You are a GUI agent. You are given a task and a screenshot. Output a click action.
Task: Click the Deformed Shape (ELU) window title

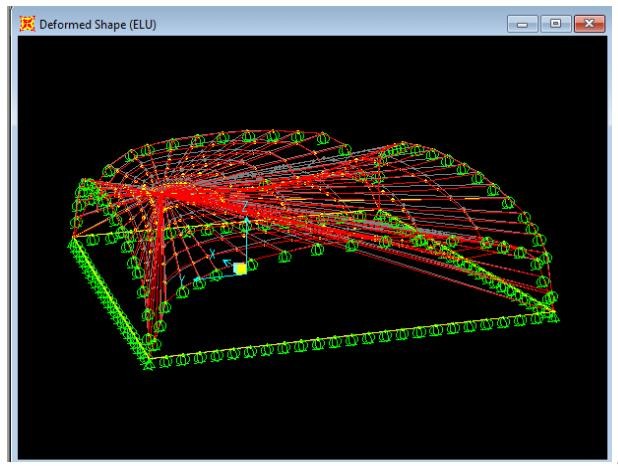pos(99,23)
